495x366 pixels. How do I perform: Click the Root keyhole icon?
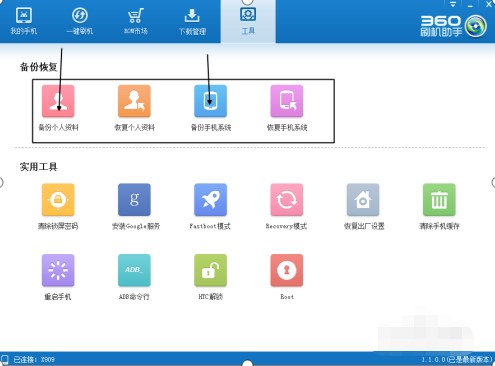pos(287,270)
